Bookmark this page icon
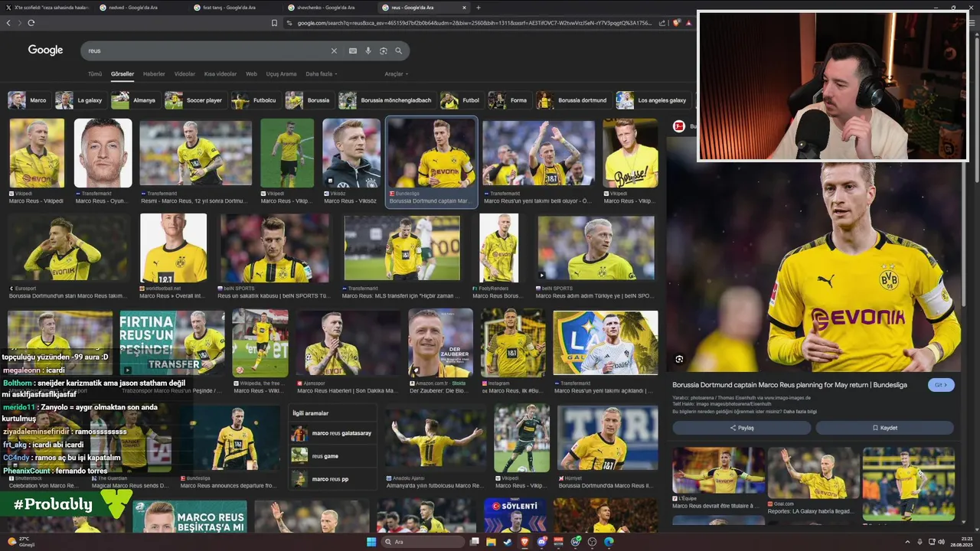 [x=274, y=23]
